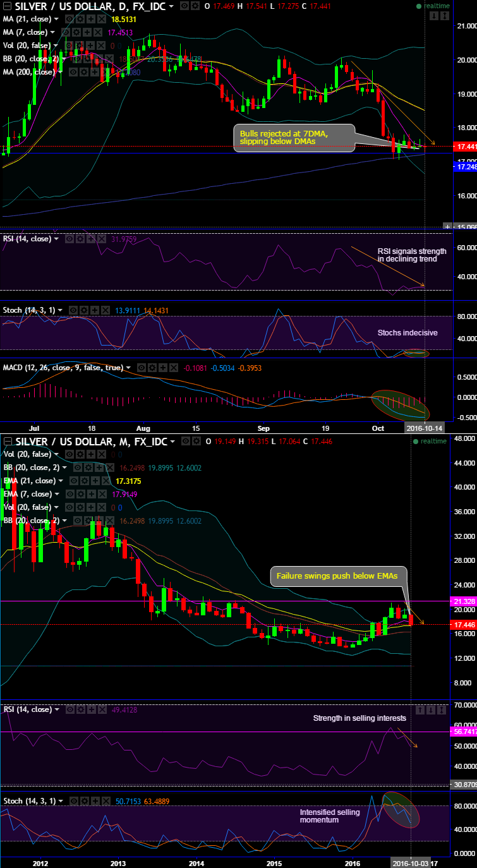Open settings gear for first monthly BB (20, close, 2)
Viewport: 477px width, 868px height.
[x=88, y=467]
